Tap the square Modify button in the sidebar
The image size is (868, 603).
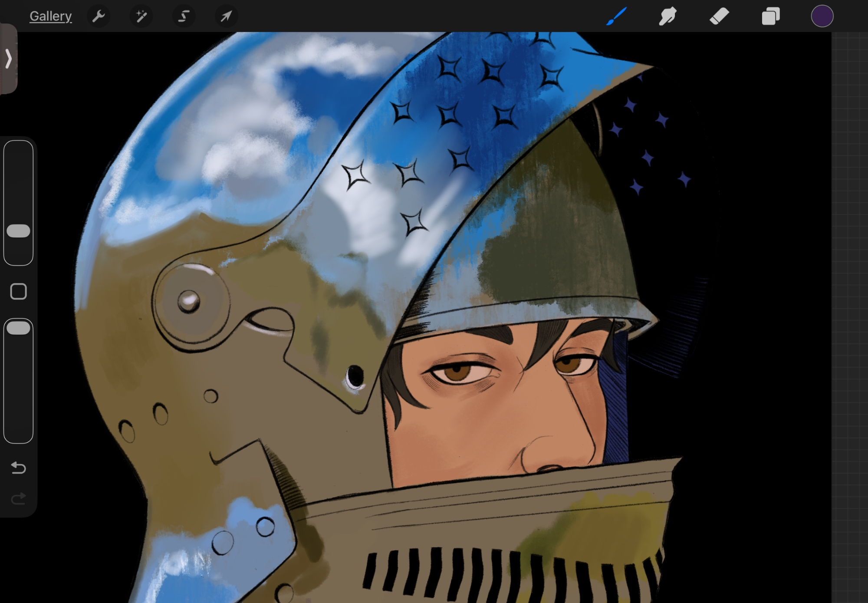click(x=18, y=292)
